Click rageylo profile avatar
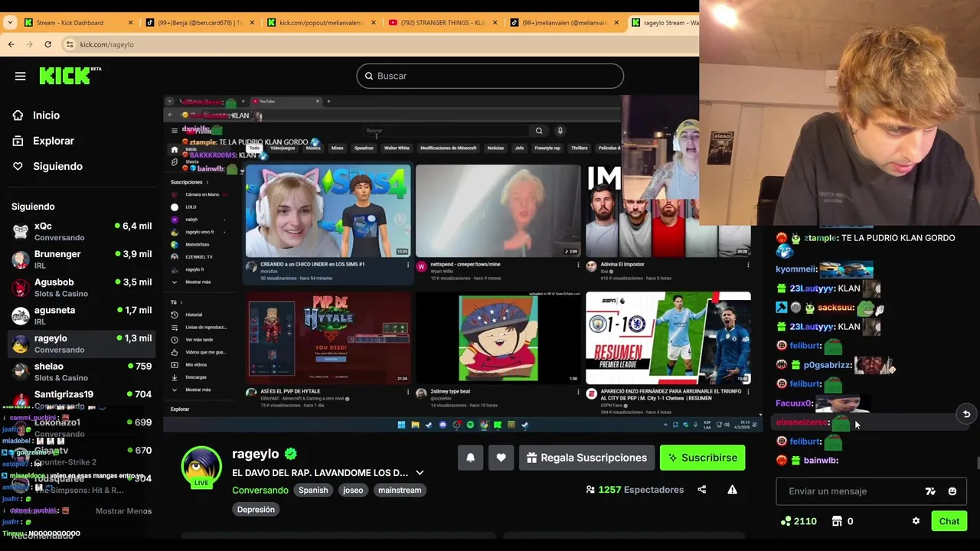The height and width of the screenshot is (551, 980). (201, 466)
